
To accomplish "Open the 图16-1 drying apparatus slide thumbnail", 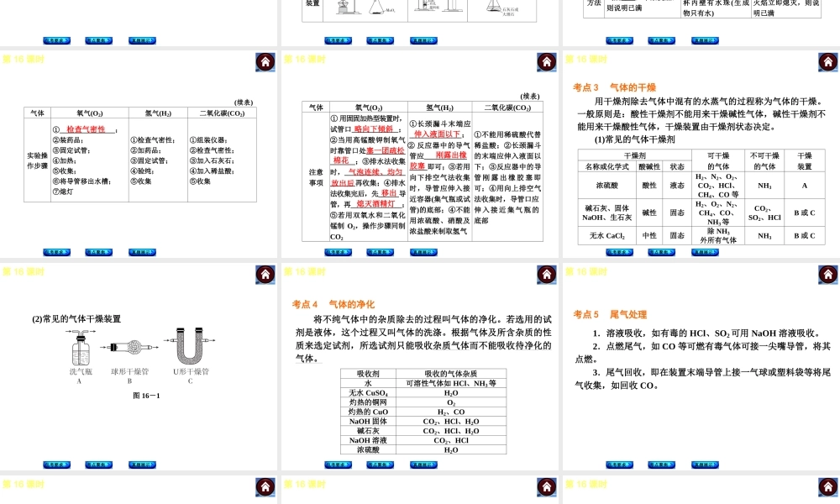I will click(x=139, y=366).
